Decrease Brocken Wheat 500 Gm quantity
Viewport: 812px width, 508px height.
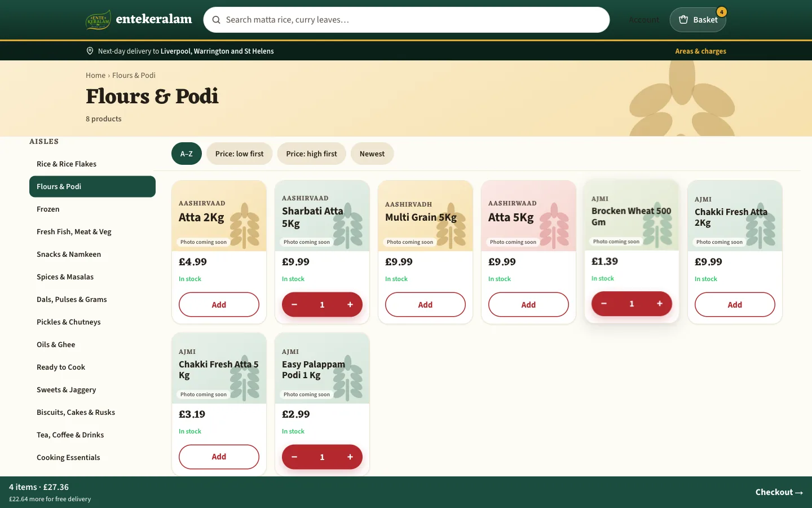(x=604, y=304)
